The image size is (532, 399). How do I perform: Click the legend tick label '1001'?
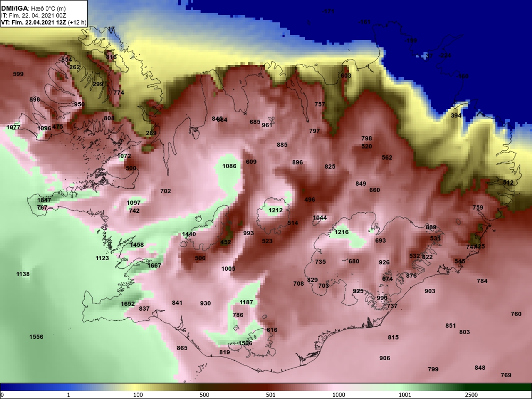[405, 395]
